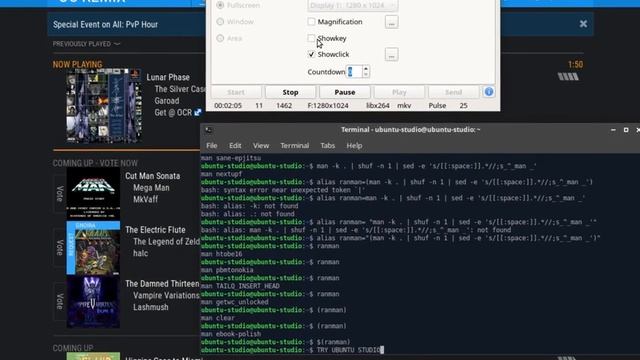Open The Damned Thirteen cover art
This screenshot has width=640, height=360.
(x=93, y=302)
